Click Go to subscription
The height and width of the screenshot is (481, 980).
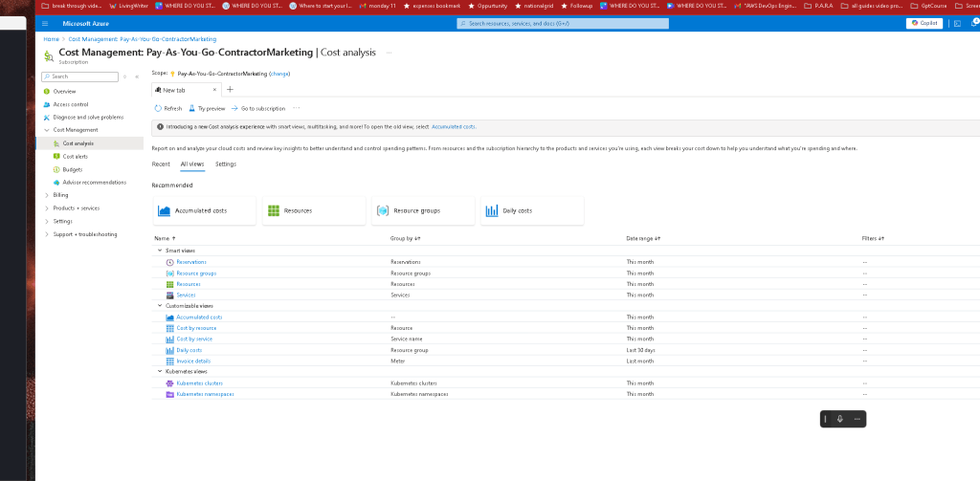point(258,108)
